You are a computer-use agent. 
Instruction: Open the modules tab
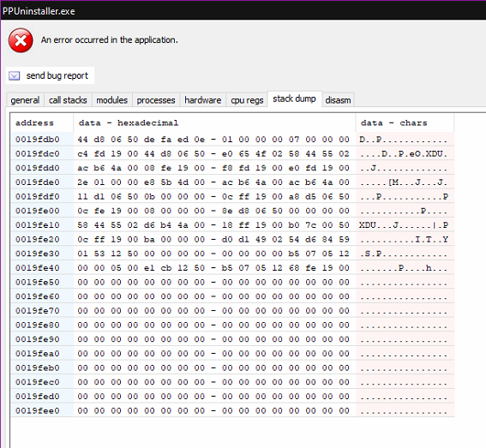click(x=112, y=100)
